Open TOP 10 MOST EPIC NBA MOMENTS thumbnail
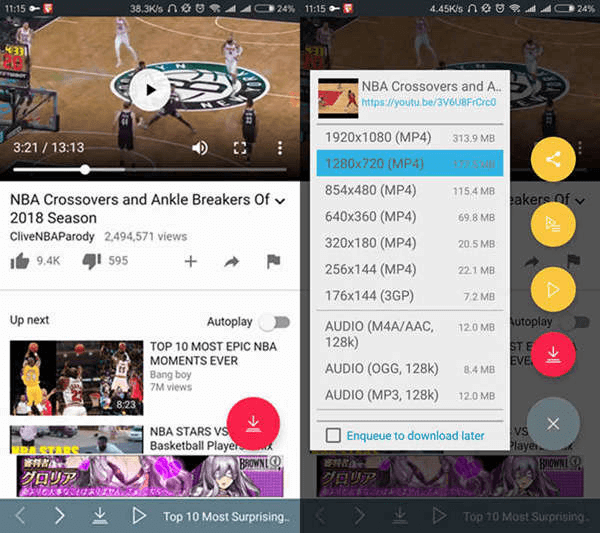The image size is (600, 533). point(77,378)
